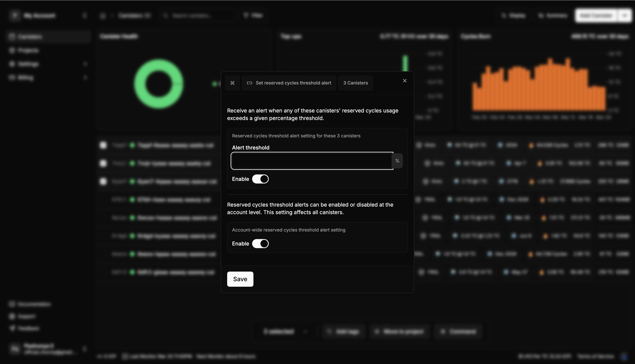Expand the Billing chevron in the sidebar
This screenshot has height=364, width=635.
(x=85, y=77)
